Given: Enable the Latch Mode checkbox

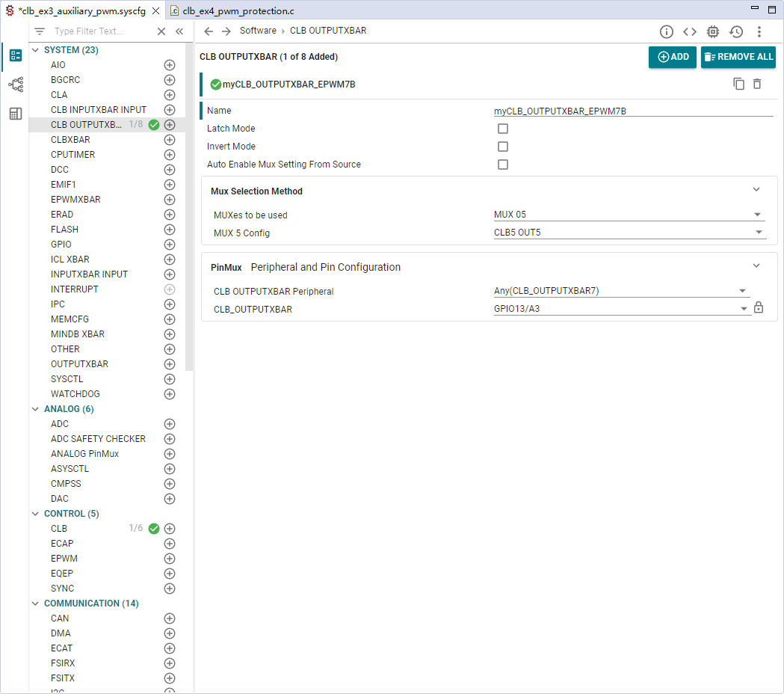Looking at the screenshot, I should 502,129.
